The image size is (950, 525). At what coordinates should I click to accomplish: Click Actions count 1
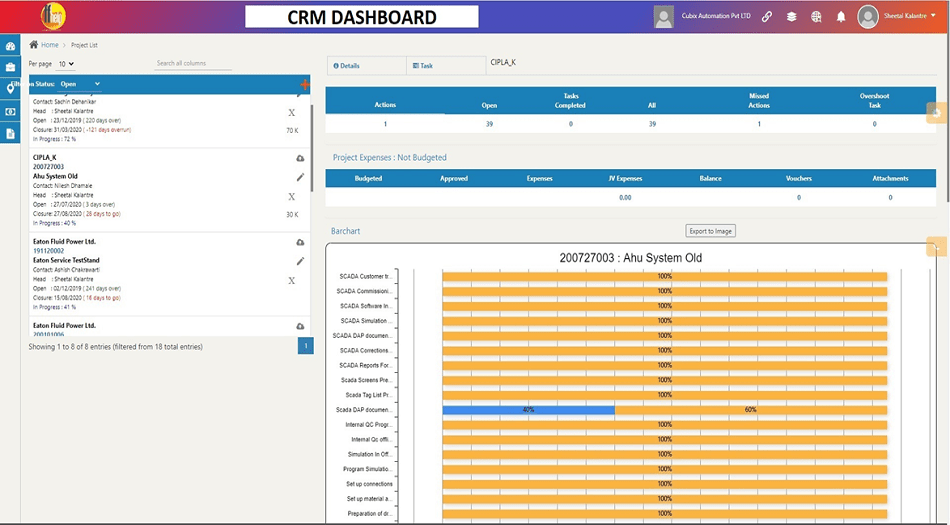pos(385,124)
